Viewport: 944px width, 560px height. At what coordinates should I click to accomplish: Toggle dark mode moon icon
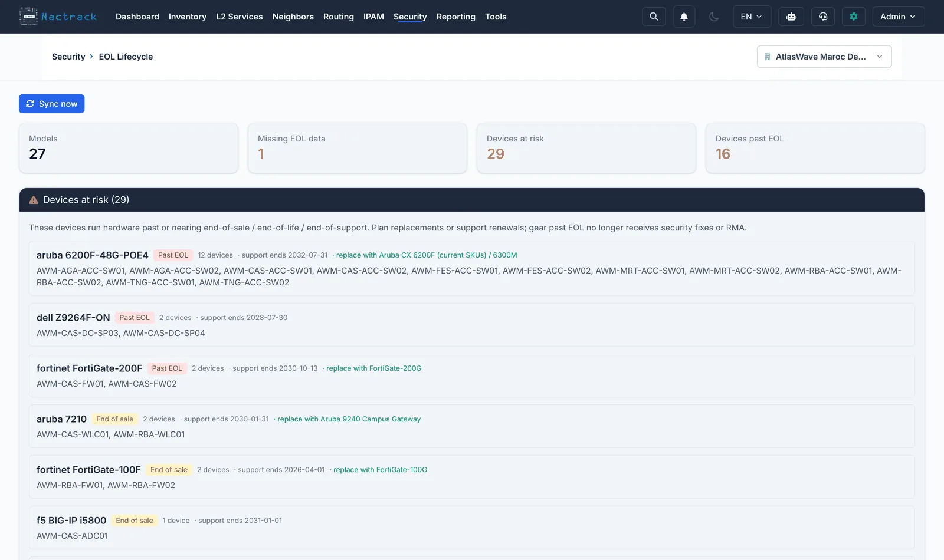coord(714,17)
